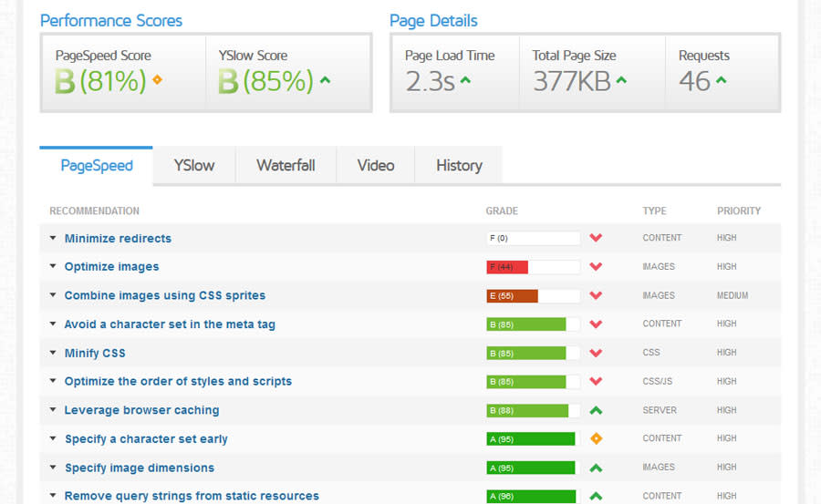Click the red down arrow in the Optimize images row
The image size is (821, 504).
(596, 266)
